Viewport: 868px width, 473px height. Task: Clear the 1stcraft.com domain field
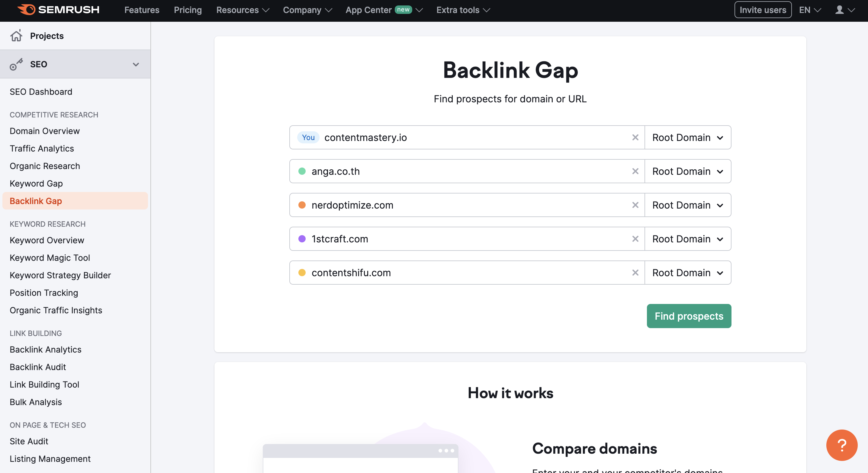(x=635, y=239)
